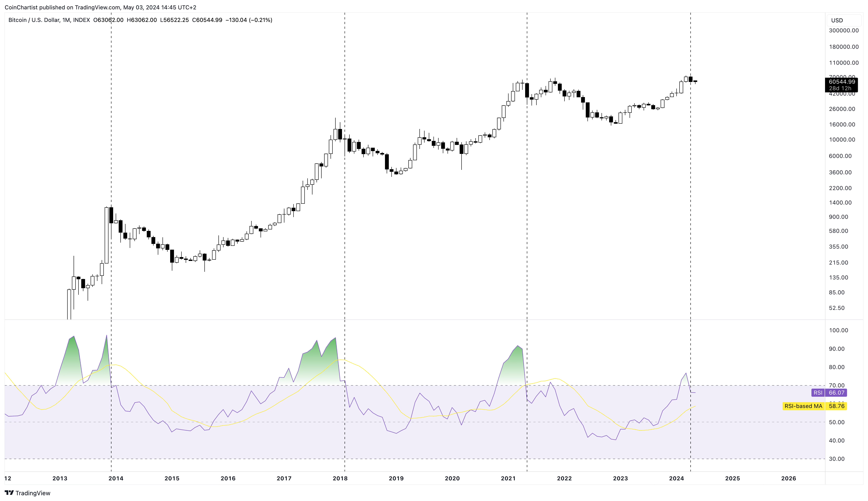Click the 2025 label on time axis
Image resolution: width=868 pixels, height=501 pixels.
tap(732, 478)
